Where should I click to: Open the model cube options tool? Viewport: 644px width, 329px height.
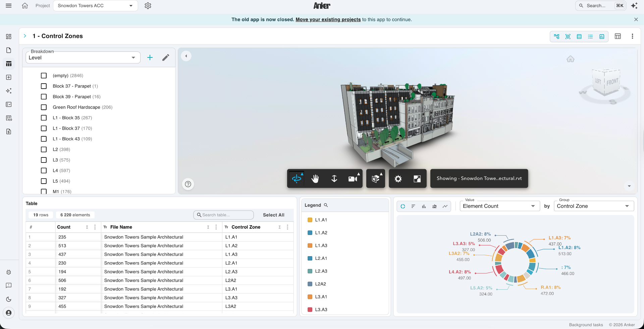coord(376,179)
